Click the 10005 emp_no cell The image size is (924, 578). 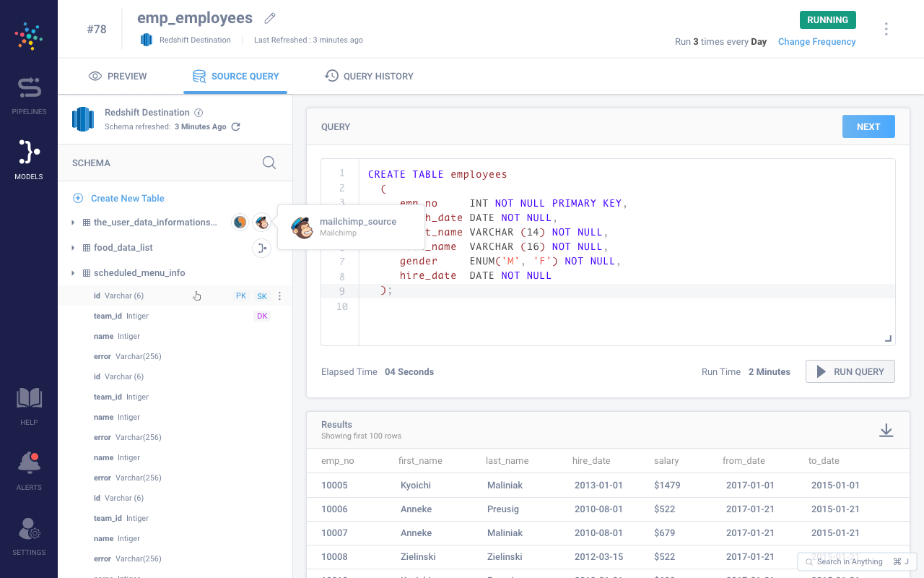334,486
